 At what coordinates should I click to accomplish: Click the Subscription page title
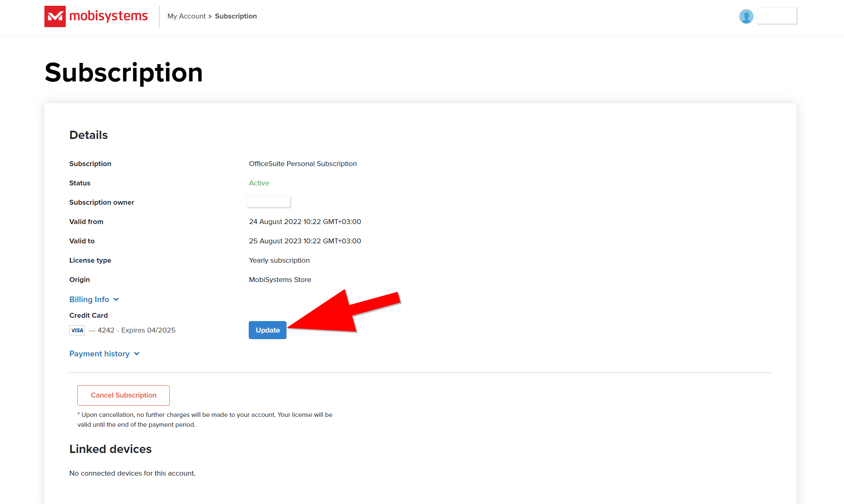click(124, 73)
